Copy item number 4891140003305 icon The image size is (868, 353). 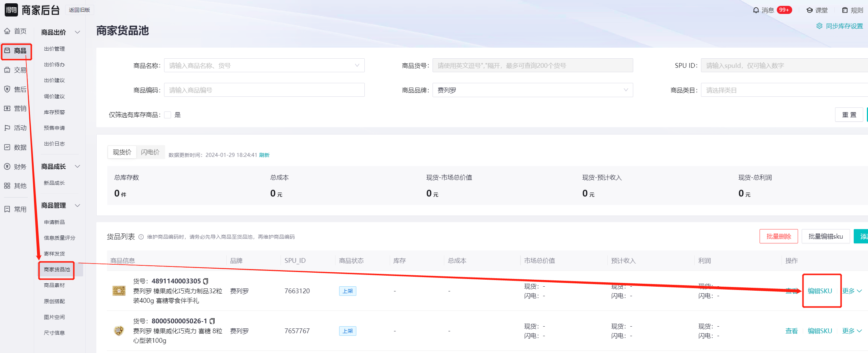205,281
